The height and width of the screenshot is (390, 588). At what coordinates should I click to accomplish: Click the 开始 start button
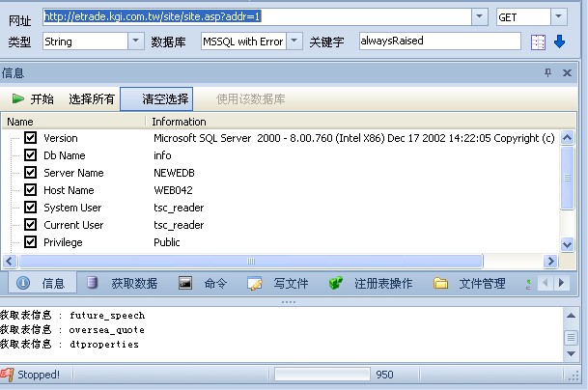click(x=33, y=99)
